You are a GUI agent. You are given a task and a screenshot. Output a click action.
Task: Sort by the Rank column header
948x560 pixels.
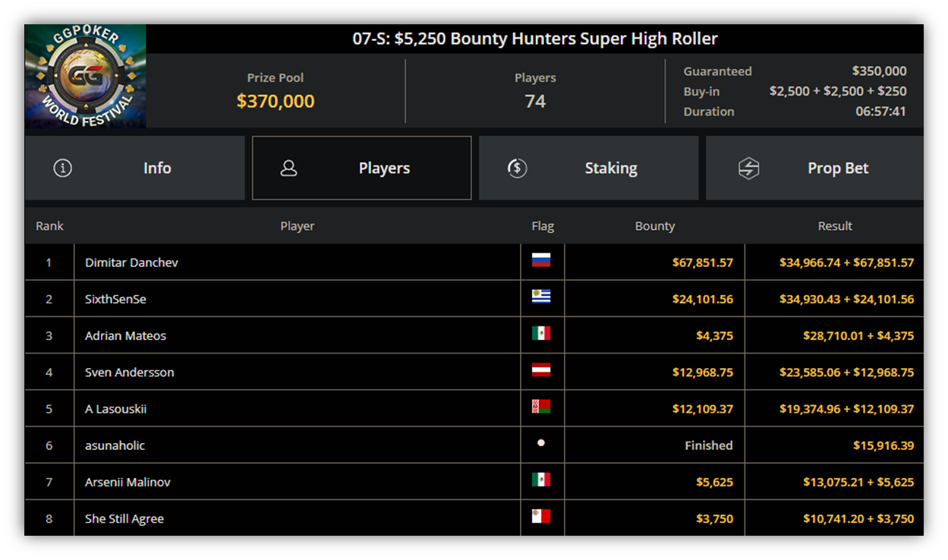tap(49, 226)
